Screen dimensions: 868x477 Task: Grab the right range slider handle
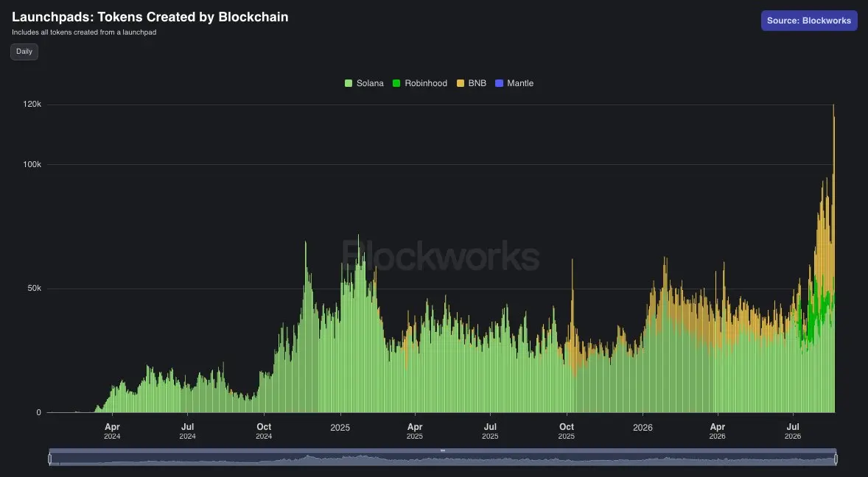click(836, 459)
